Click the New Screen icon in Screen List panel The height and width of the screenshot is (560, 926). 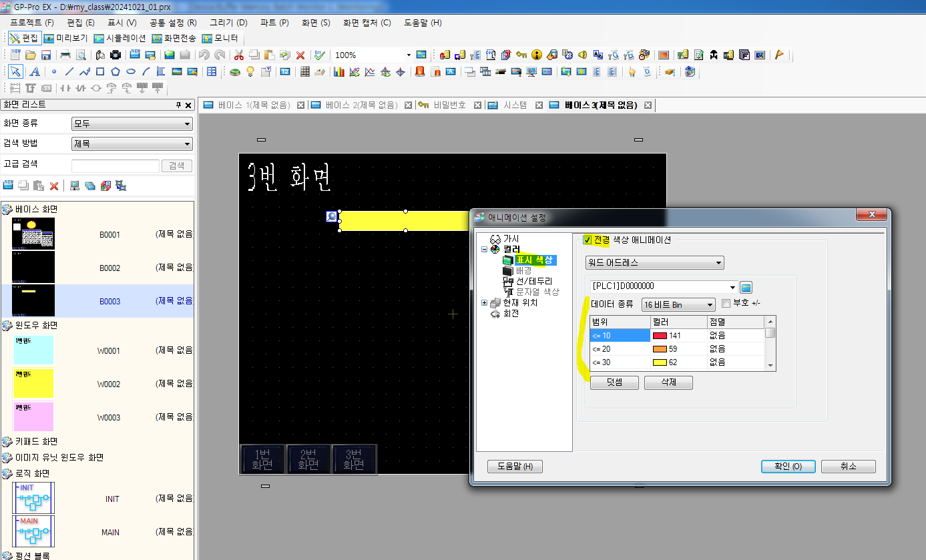click(9, 186)
